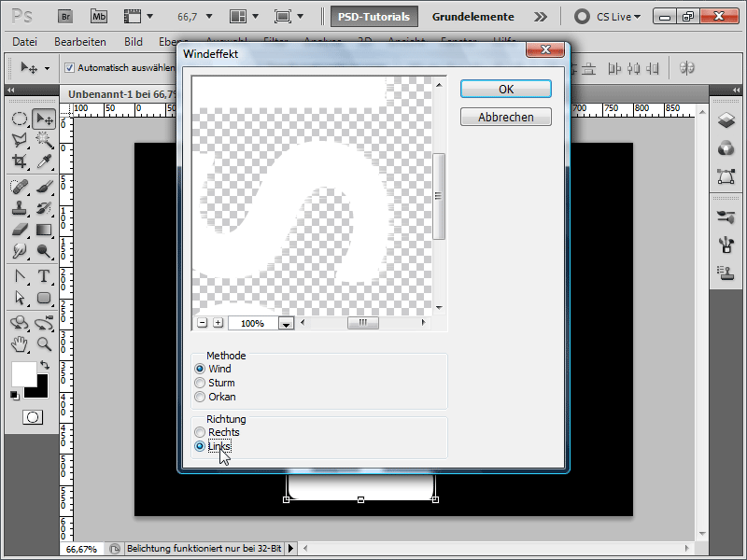Switch to Grundelemente workspace
The image size is (747, 560).
pyautogui.click(x=473, y=17)
